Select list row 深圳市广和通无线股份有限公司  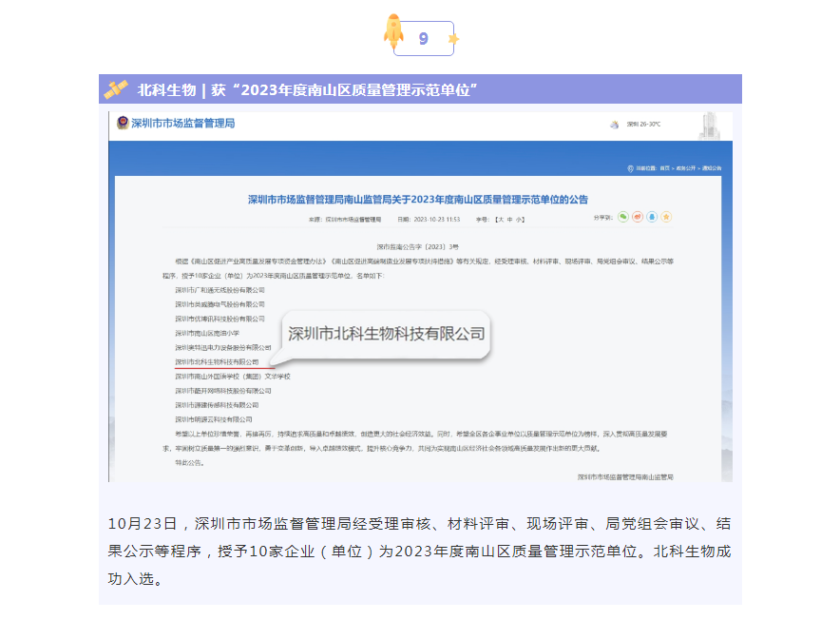[x=220, y=290]
